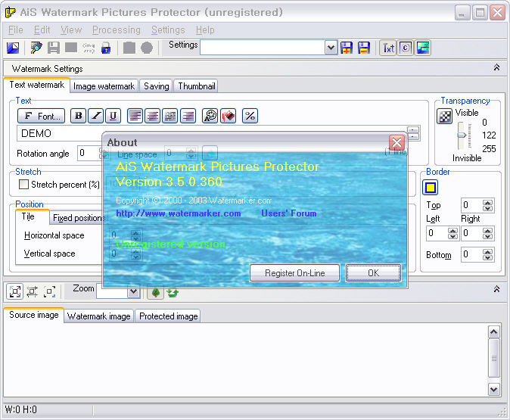
Task: Click the fit-width icon with horizontal arrows
Action: point(33,291)
